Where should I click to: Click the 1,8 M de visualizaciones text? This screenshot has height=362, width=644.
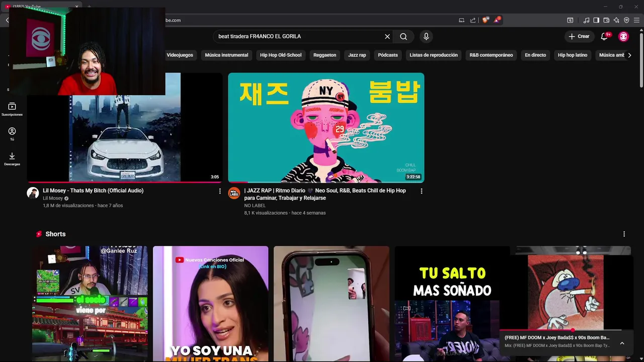tap(68, 206)
